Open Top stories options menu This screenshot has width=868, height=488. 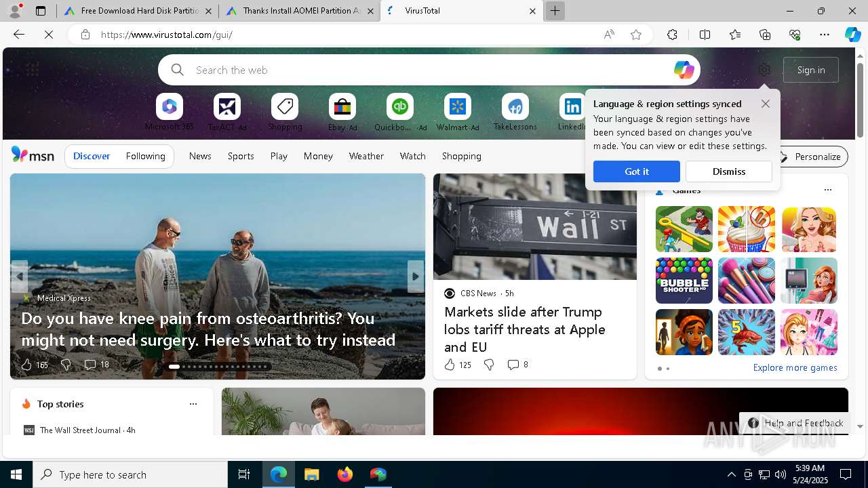pyautogui.click(x=193, y=404)
